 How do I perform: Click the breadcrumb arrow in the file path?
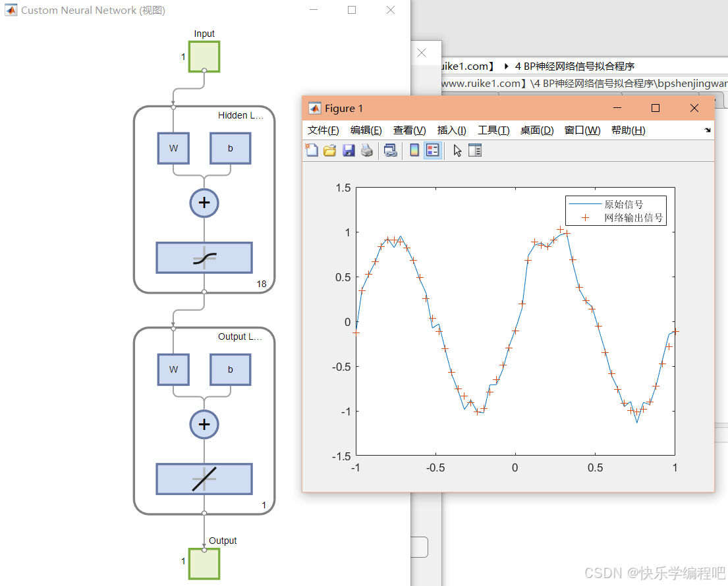507,66
